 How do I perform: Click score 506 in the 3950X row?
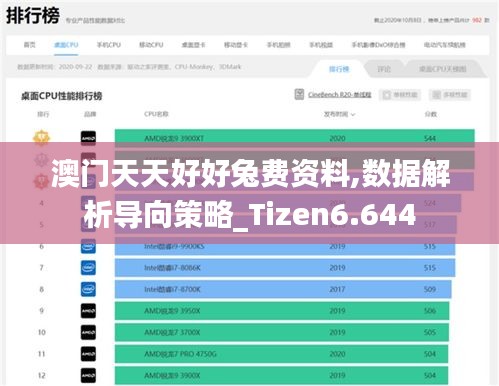pos(430,311)
